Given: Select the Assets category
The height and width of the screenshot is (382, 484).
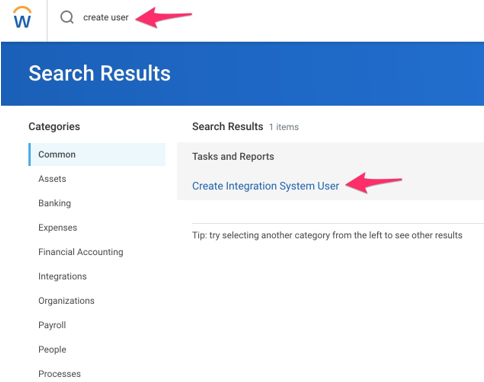Looking at the screenshot, I should [x=52, y=179].
